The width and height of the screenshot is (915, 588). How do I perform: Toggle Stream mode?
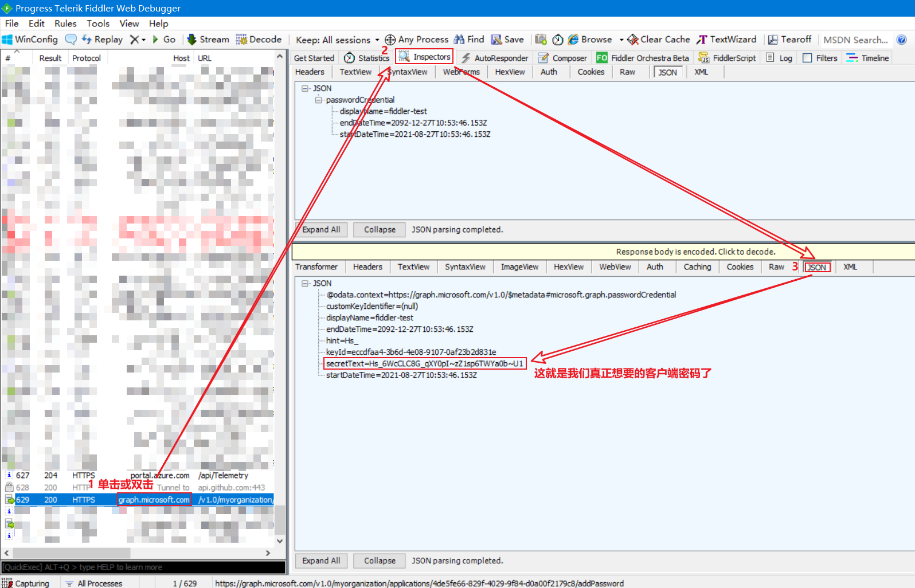click(x=208, y=40)
